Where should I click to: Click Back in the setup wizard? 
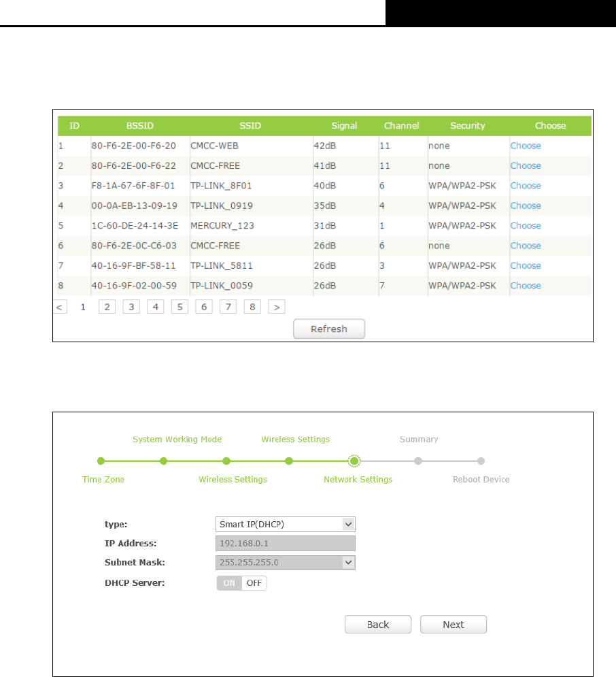tap(378, 625)
